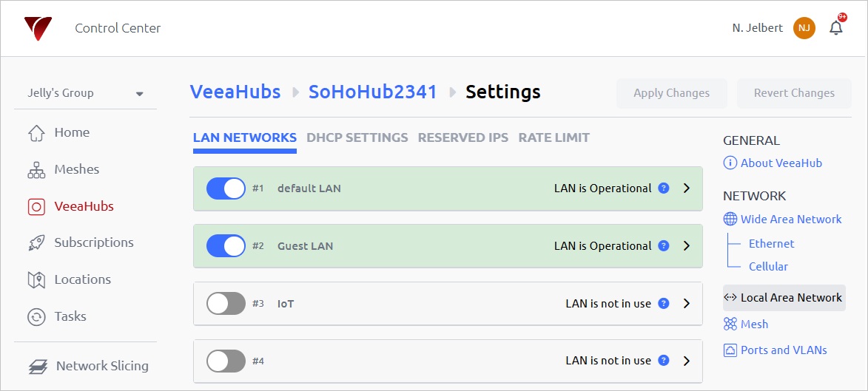Open Subscriptions in the sidebar

pyautogui.click(x=94, y=242)
